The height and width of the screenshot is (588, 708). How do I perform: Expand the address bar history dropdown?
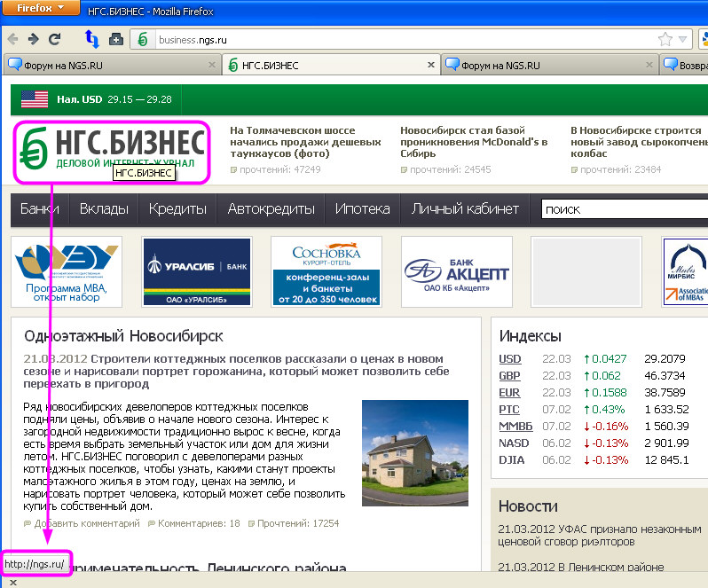coord(683,40)
